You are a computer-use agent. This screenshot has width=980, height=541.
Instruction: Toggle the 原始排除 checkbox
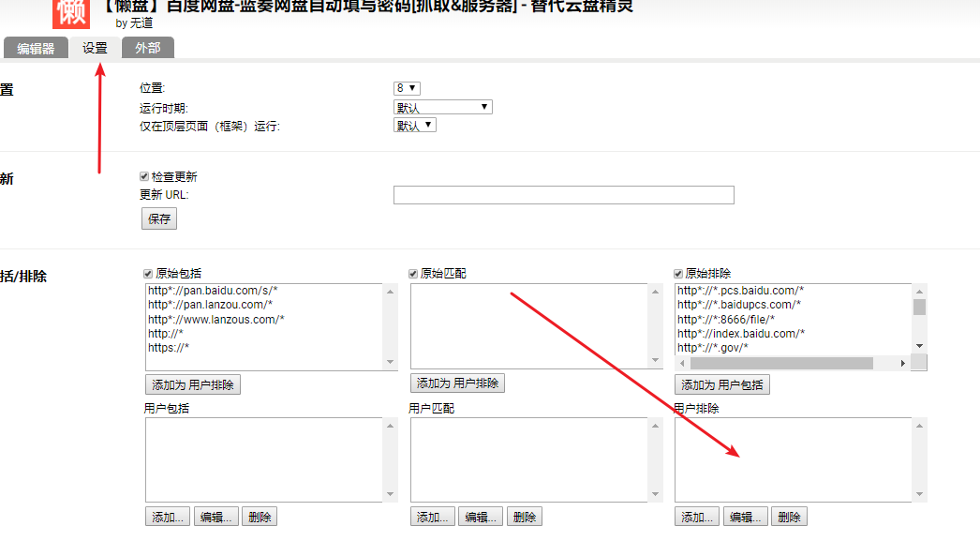click(x=678, y=274)
